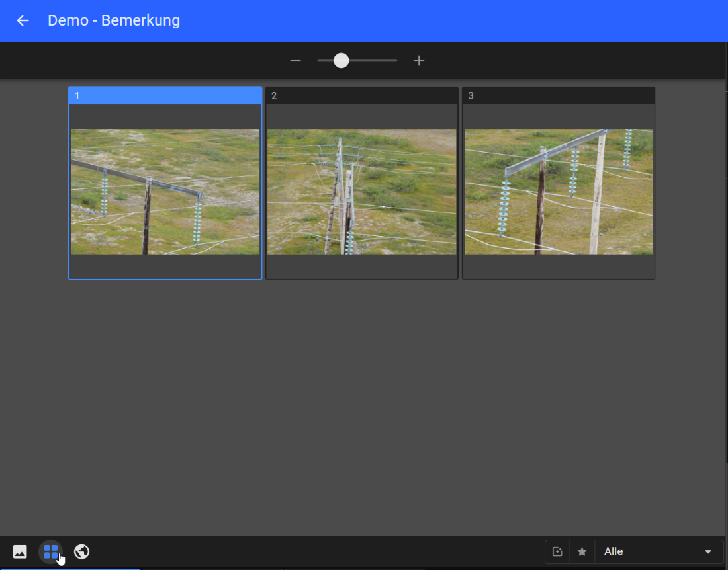Click slider track right of the handle
Viewport: 728px width, 570px height.
[x=374, y=61]
